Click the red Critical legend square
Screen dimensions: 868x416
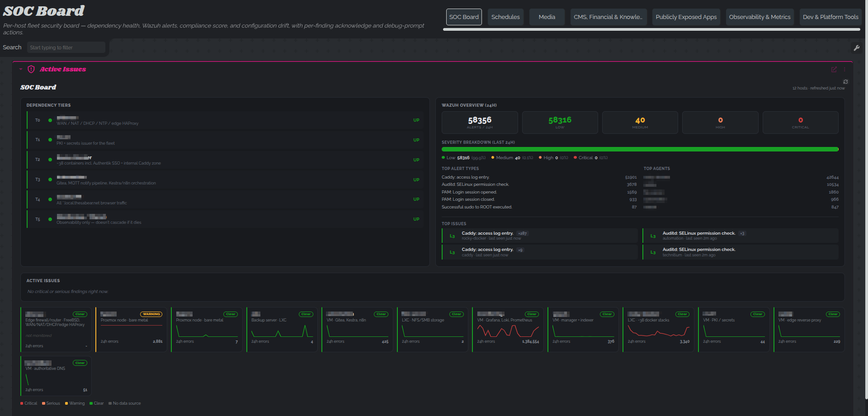click(22, 403)
